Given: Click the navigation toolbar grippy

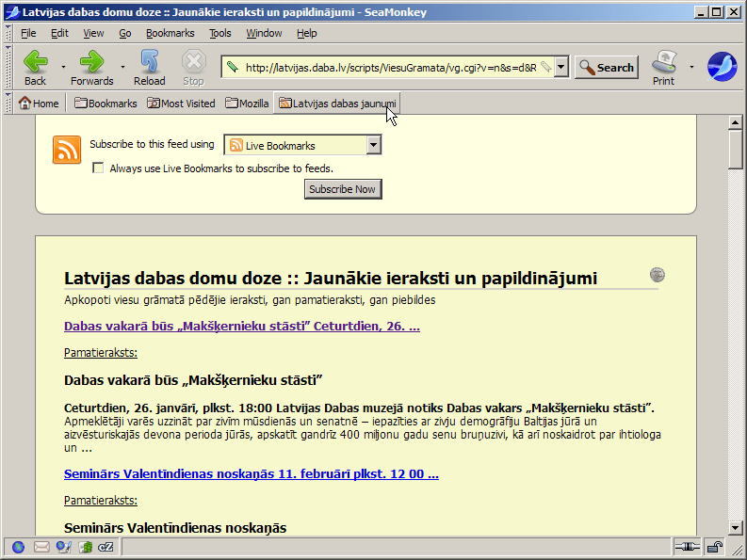Looking at the screenshot, I should 8,67.
